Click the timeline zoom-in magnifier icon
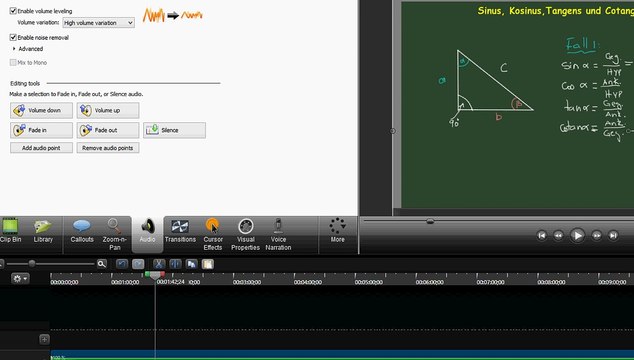 tap(101, 264)
